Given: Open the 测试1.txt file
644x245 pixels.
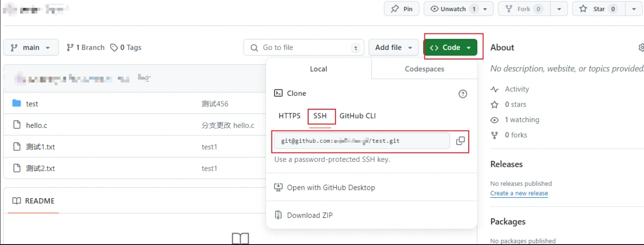Looking at the screenshot, I should point(40,147).
